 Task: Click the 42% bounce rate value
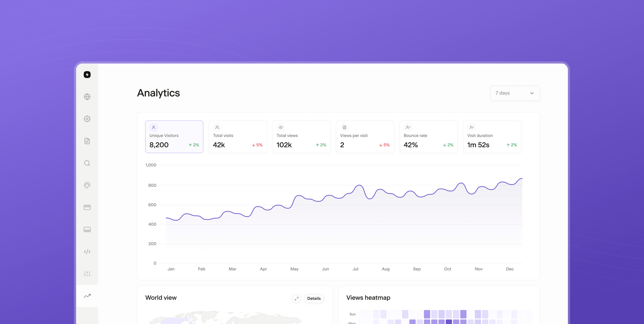click(x=411, y=145)
